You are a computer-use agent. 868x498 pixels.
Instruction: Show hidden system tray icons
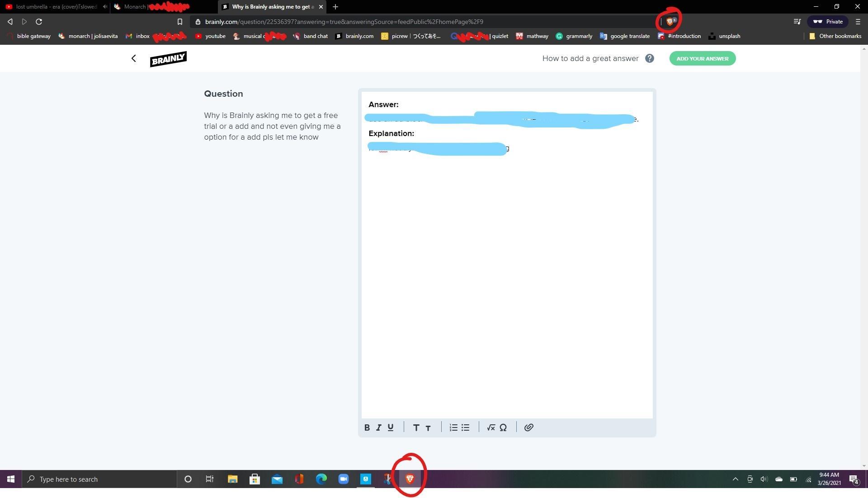[735, 479]
